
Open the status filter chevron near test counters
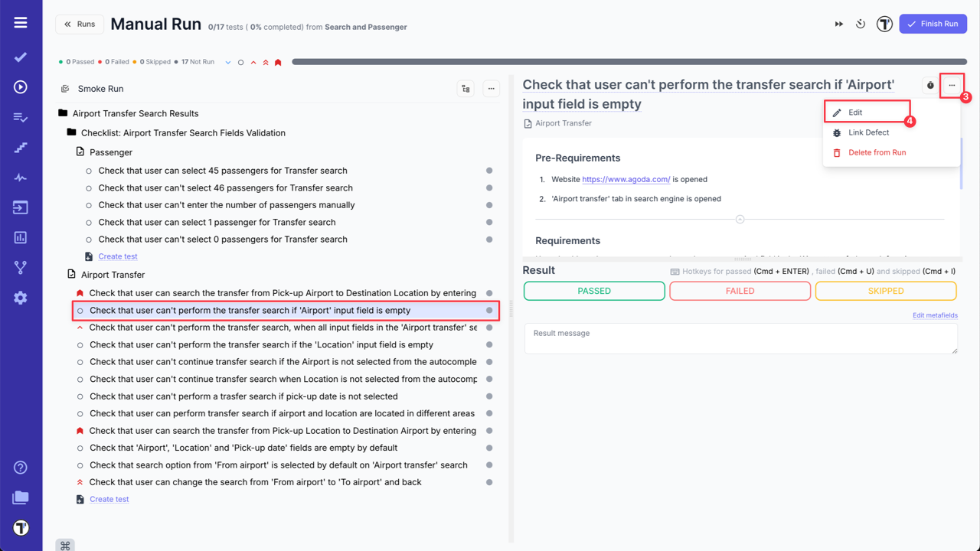(227, 62)
